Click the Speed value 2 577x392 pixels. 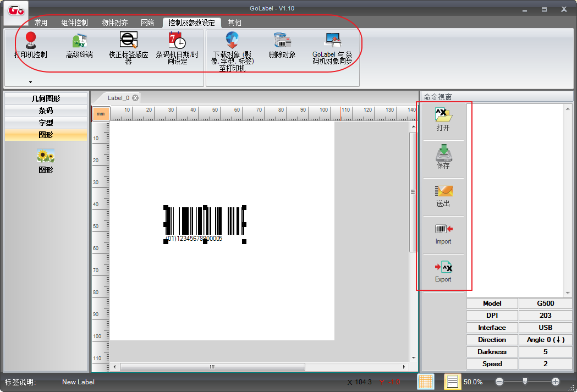tap(545, 364)
